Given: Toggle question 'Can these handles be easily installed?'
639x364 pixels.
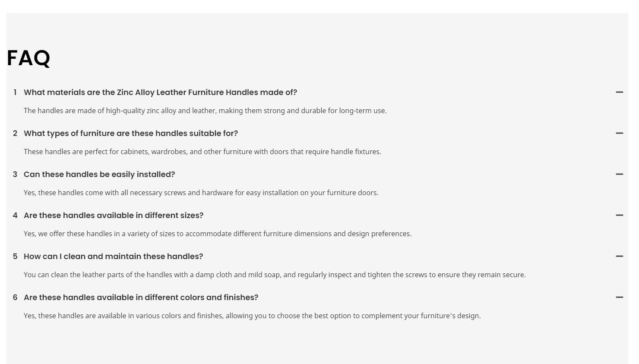Looking at the screenshot, I should pyautogui.click(x=99, y=174).
